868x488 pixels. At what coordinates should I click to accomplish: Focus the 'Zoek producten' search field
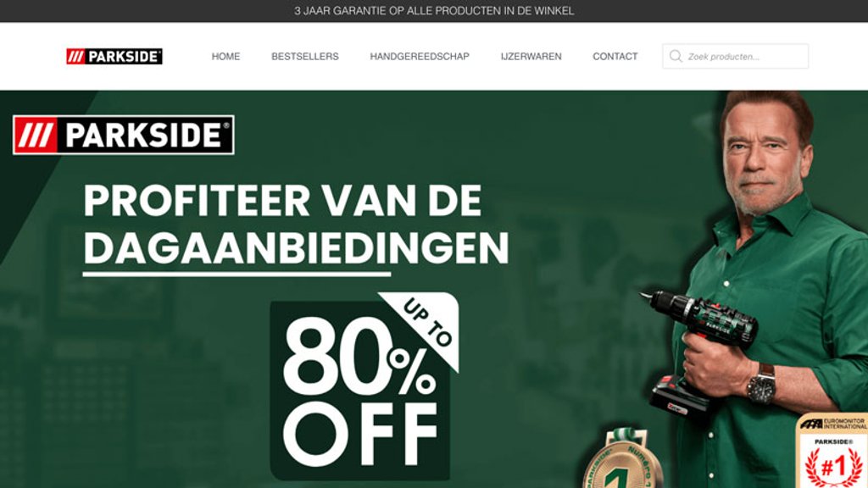click(735, 57)
